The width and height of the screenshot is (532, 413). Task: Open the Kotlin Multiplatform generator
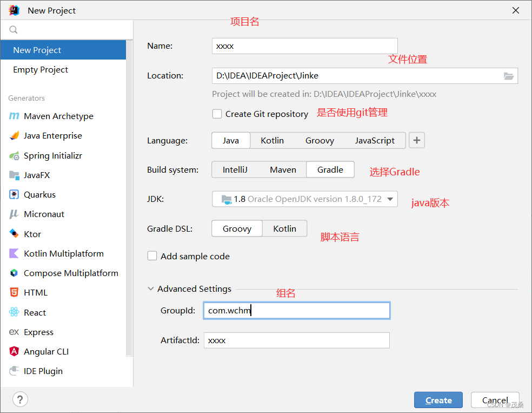click(x=63, y=253)
